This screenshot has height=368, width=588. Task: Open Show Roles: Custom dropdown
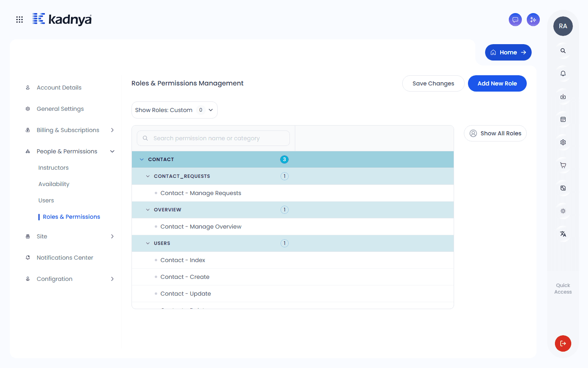tap(174, 110)
